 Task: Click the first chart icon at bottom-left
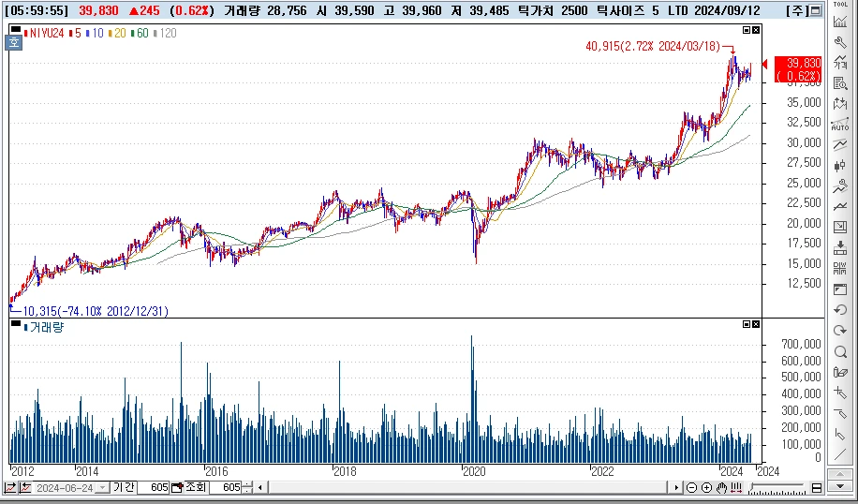10,487
